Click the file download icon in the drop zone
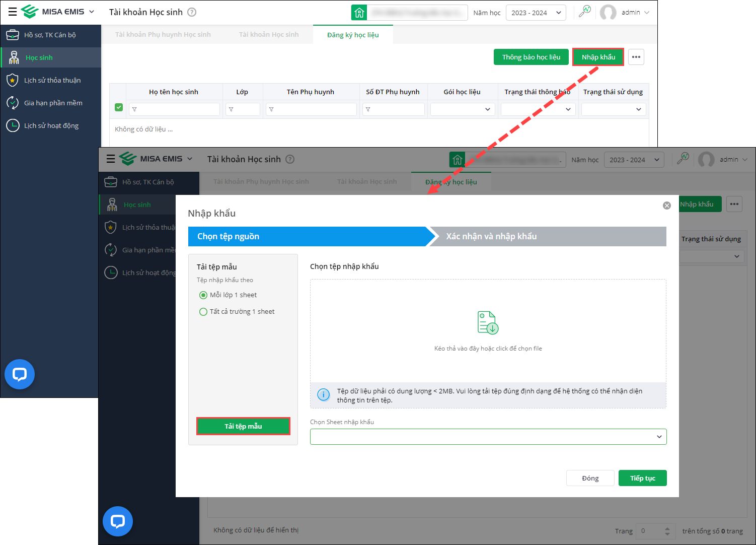756x545 pixels. (488, 322)
